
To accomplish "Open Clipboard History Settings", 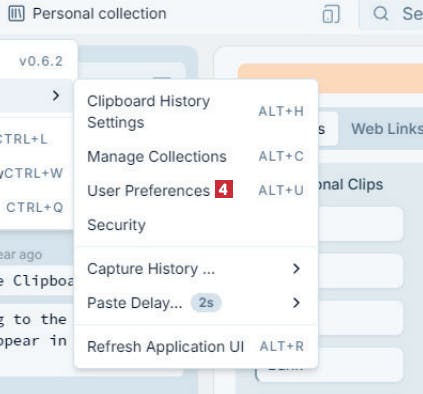I will [196, 111].
